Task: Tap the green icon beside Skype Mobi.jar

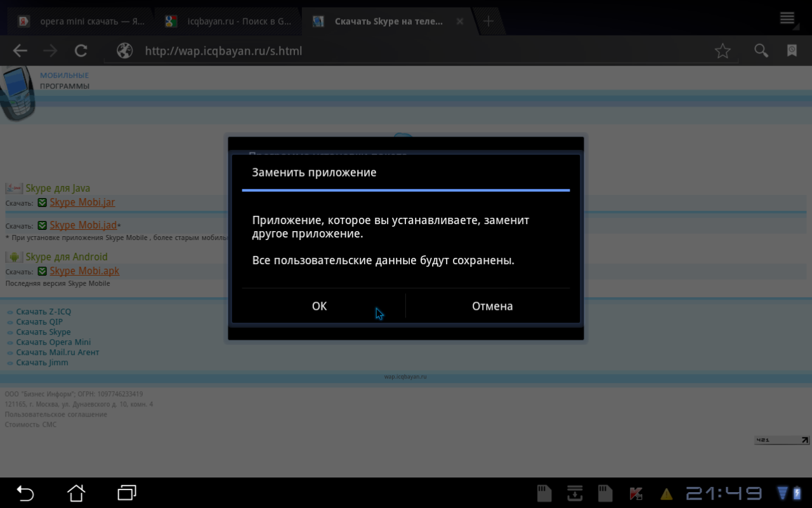Action: click(x=43, y=203)
